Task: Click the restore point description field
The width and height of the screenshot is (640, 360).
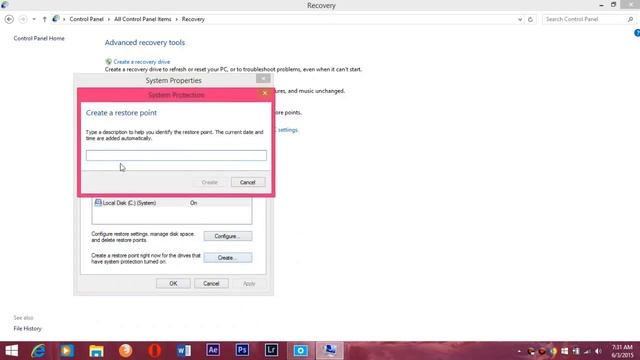Action: [x=176, y=155]
